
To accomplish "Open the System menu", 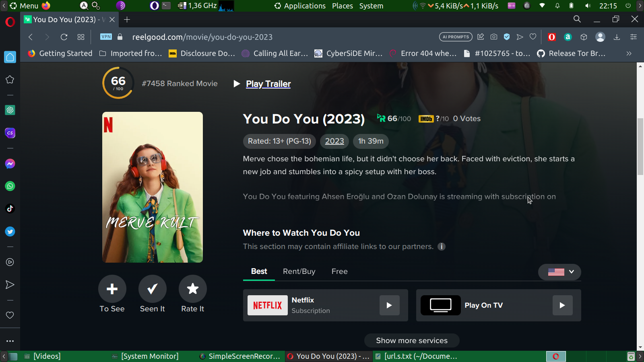I will tap(371, 6).
